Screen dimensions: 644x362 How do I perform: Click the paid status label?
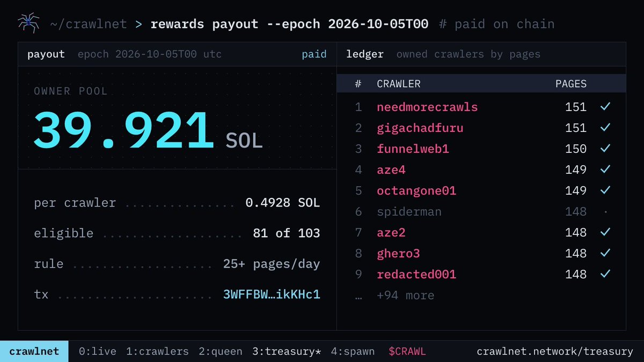click(314, 55)
